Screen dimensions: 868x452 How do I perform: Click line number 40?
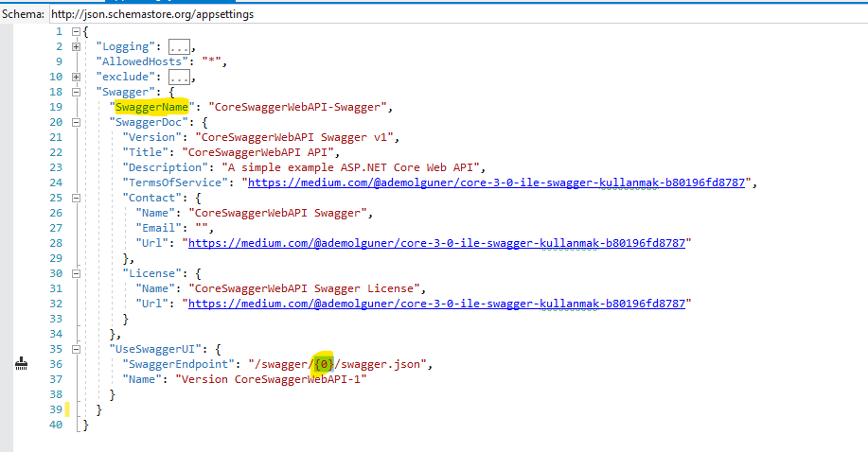pos(56,425)
